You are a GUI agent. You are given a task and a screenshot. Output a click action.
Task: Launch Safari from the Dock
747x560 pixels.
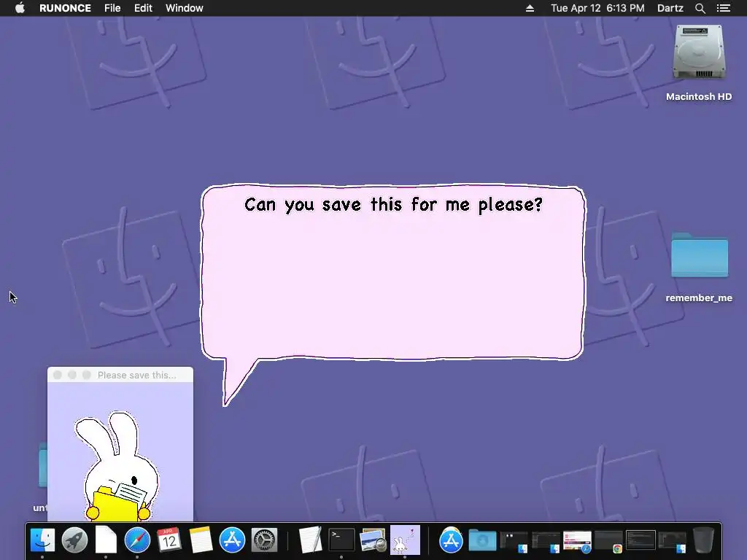click(137, 540)
